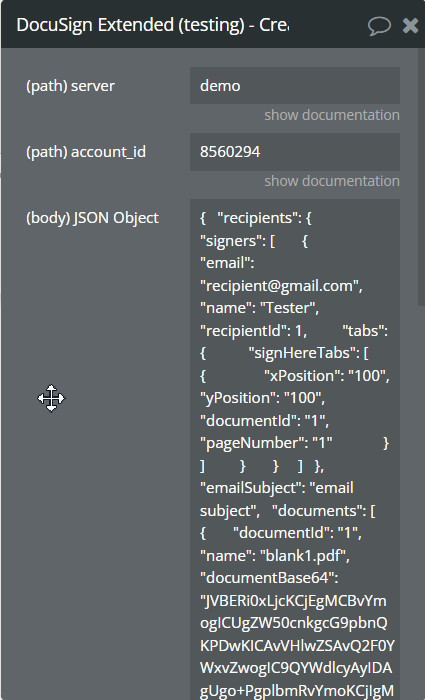
Task: Click the server field containing demo
Action: tap(295, 86)
